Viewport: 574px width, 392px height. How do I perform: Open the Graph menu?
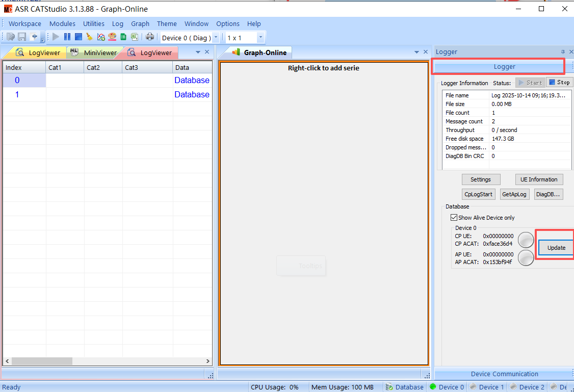point(140,24)
